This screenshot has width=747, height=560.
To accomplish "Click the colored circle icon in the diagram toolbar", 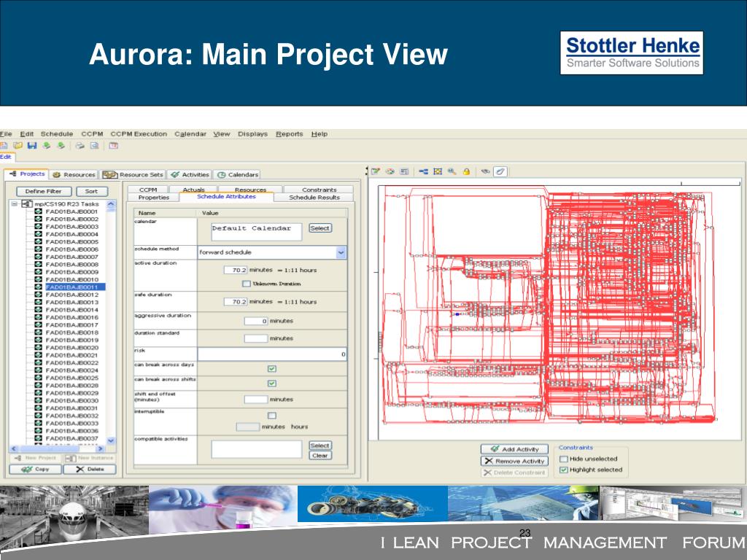I will [x=390, y=171].
